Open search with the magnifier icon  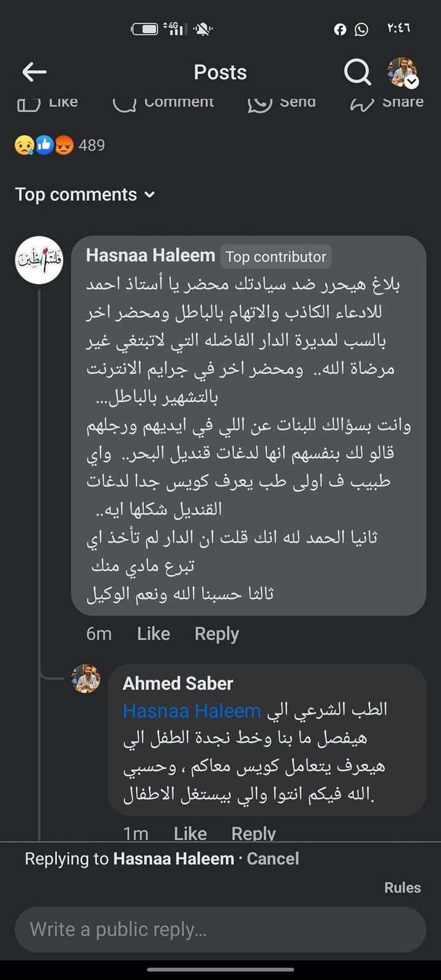point(357,72)
